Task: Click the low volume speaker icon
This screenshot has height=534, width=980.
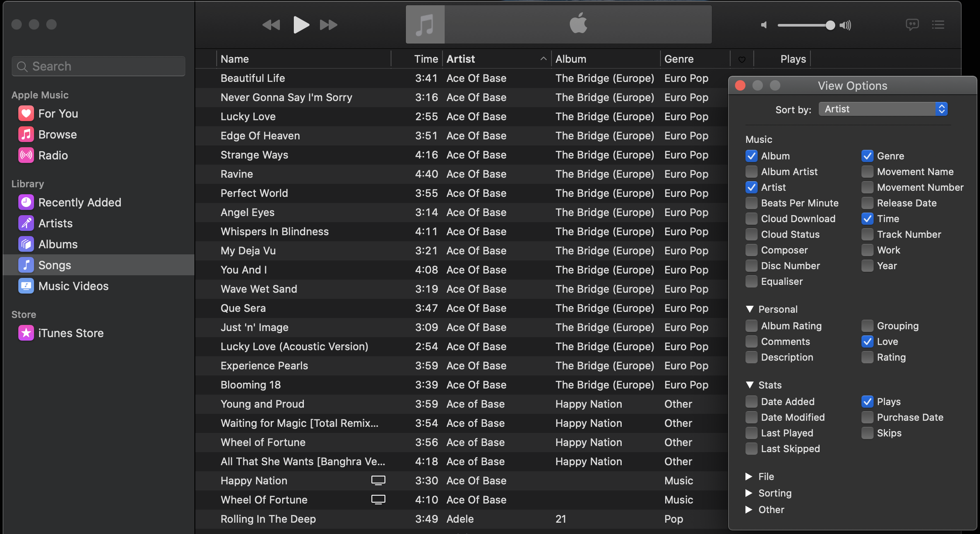Action: pos(764,25)
